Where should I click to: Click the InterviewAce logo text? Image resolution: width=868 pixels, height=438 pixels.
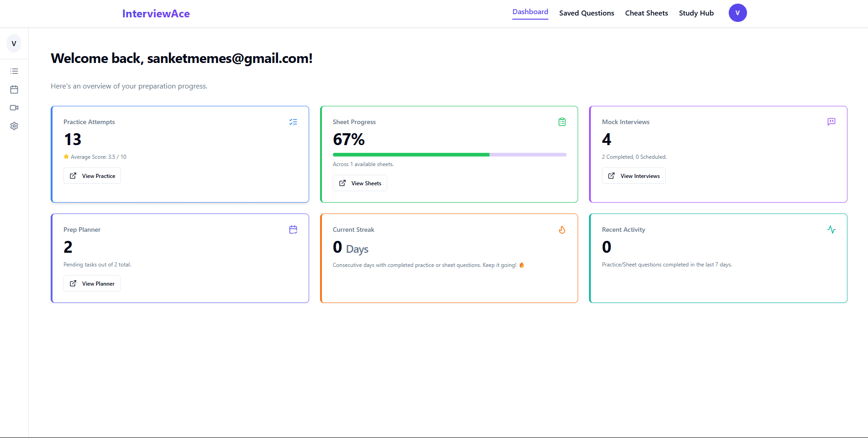point(156,14)
